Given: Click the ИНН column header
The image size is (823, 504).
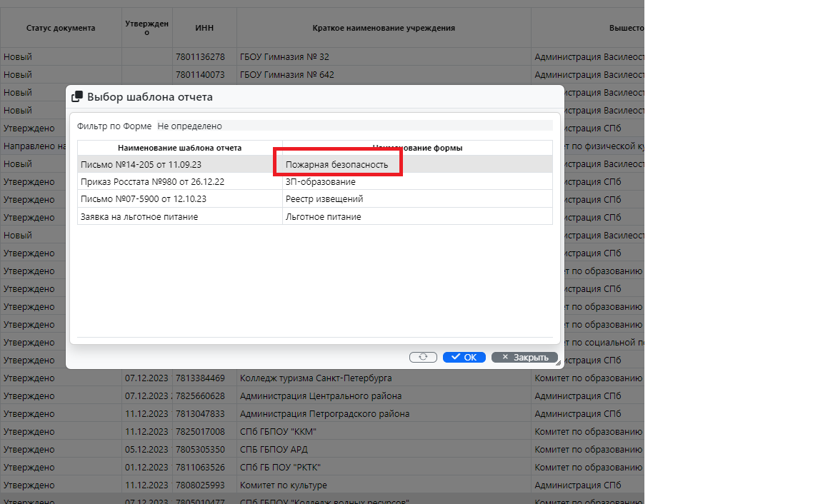Looking at the screenshot, I should pos(204,29).
